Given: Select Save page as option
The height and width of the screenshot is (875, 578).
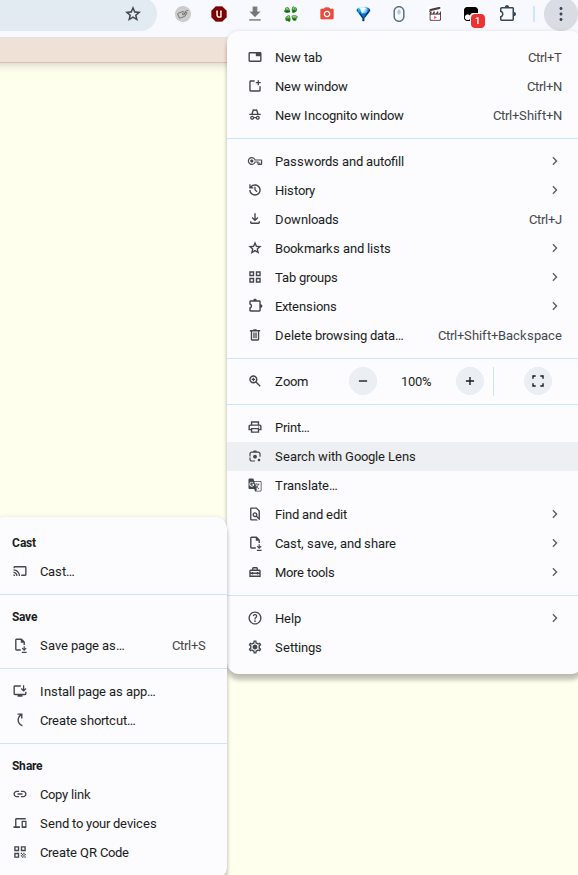Looking at the screenshot, I should [113, 646].
